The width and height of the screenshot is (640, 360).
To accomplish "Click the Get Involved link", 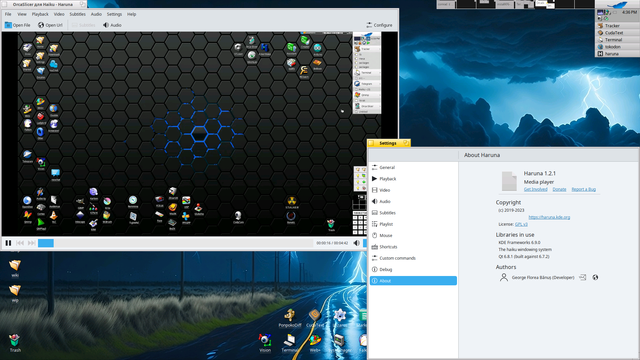I will (536, 189).
